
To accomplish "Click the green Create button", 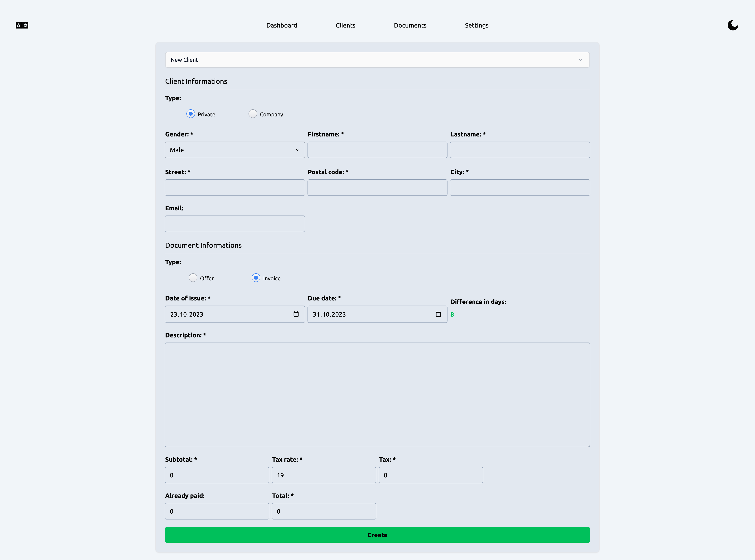I will coord(377,535).
